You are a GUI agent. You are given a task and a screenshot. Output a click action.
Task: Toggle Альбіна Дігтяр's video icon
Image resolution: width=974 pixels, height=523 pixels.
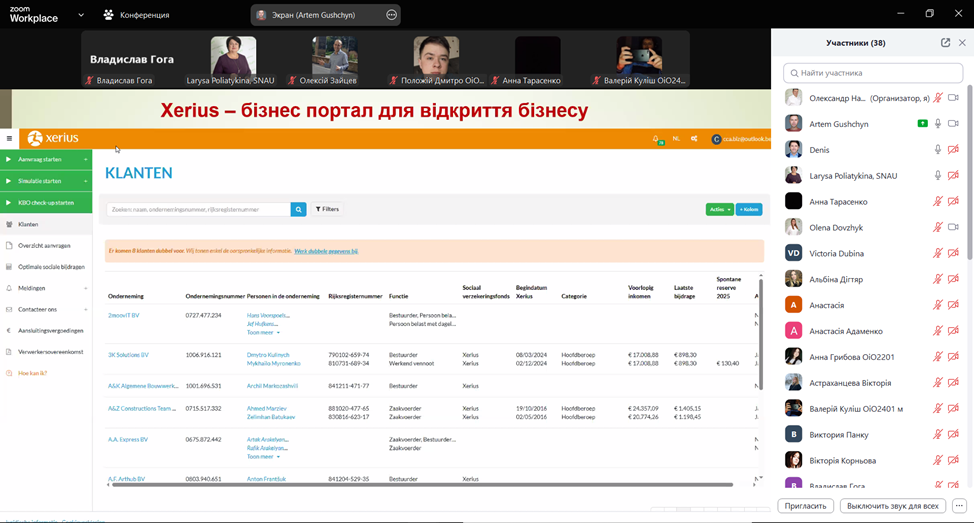point(954,279)
